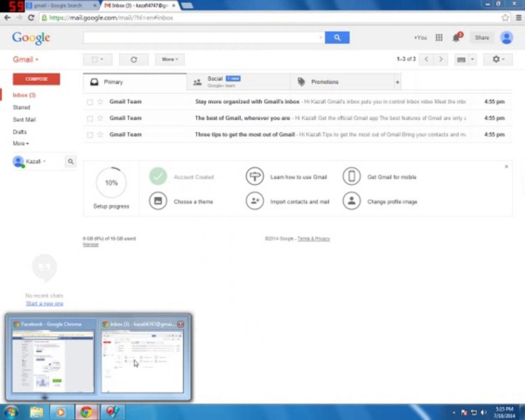Click the Google logo
The width and height of the screenshot is (525, 420).
tap(31, 37)
